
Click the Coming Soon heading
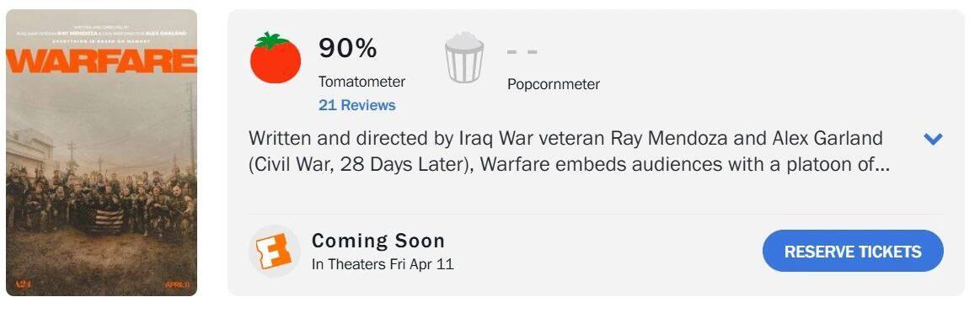coord(378,241)
